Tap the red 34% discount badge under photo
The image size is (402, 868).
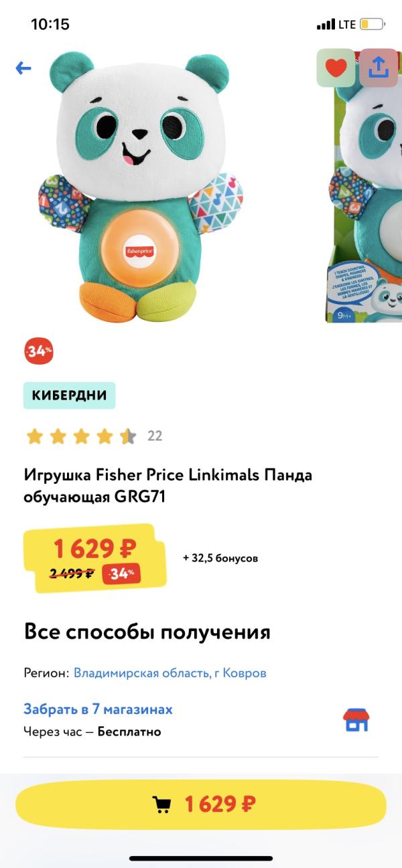click(39, 351)
